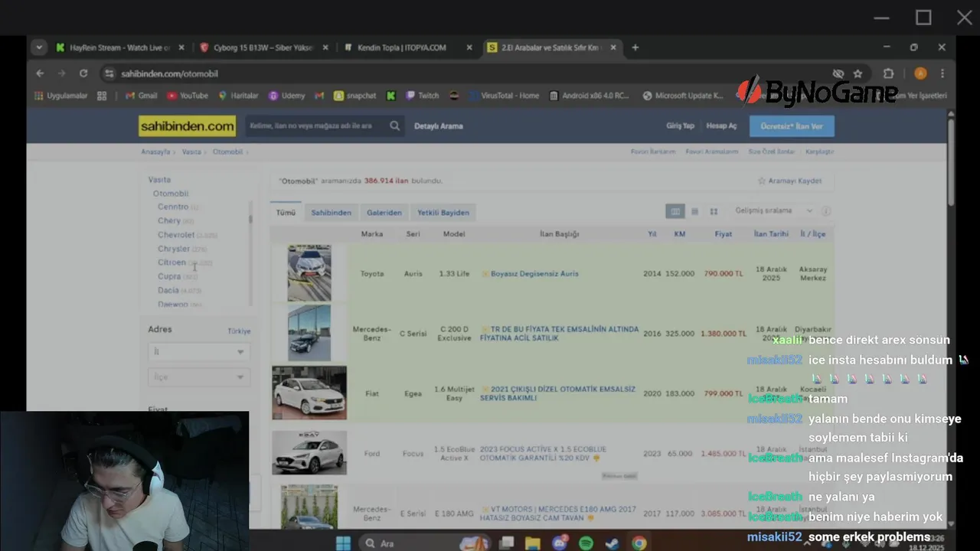Select the Yetkili Bayiden listings tab
This screenshot has width=980, height=551.
pos(443,213)
